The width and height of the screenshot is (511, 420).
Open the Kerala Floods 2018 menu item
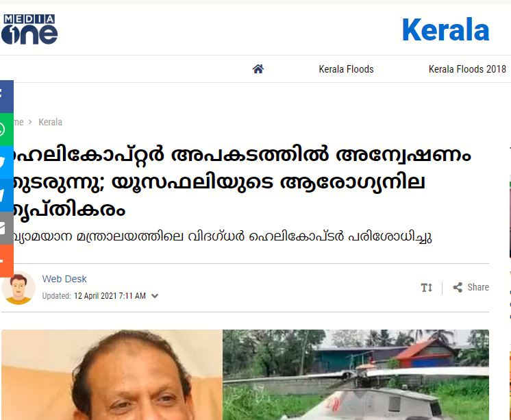pos(467,69)
